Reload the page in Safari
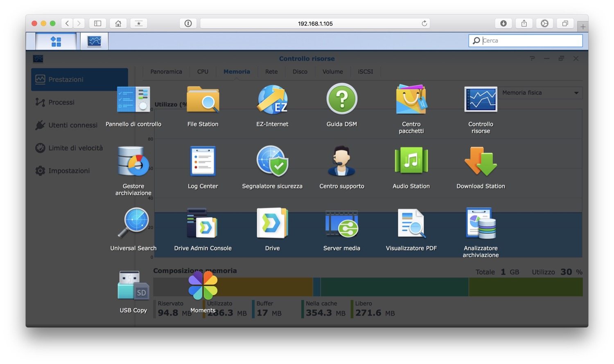 click(424, 23)
